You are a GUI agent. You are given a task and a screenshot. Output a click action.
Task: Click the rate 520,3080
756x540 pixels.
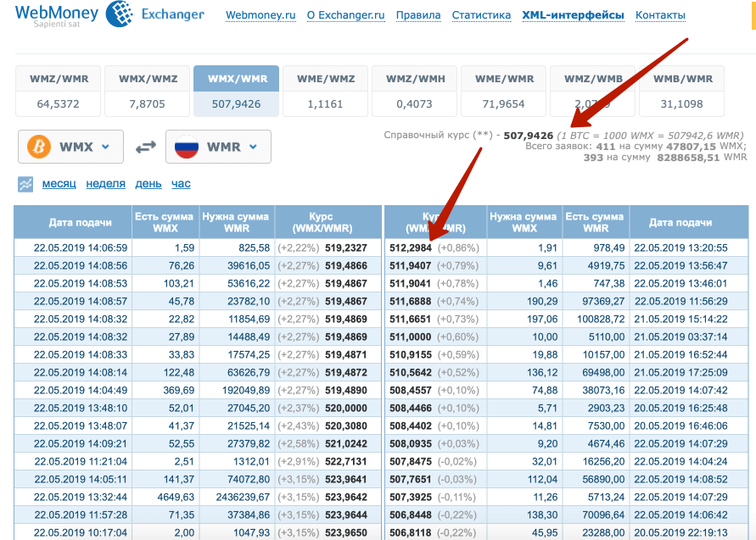click(346, 426)
